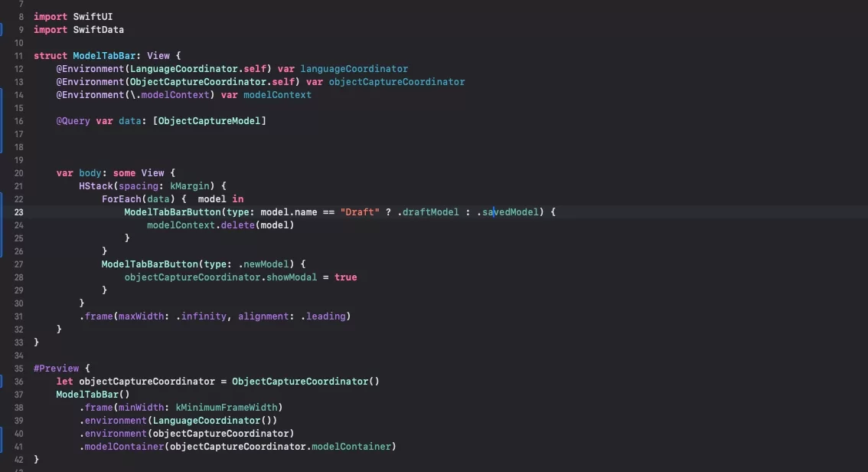The image size is (868, 472).
Task: Select "ModelTabBar" in the struct declaration
Action: [x=104, y=56]
